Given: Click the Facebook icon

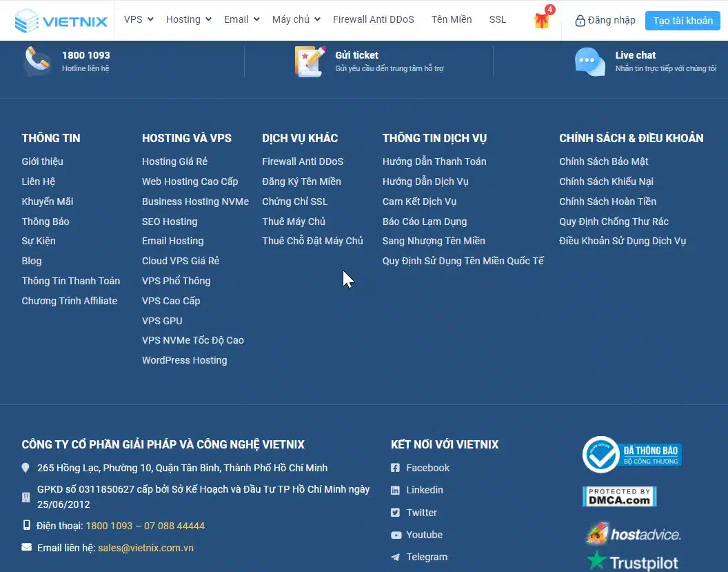Looking at the screenshot, I should click(x=395, y=468).
